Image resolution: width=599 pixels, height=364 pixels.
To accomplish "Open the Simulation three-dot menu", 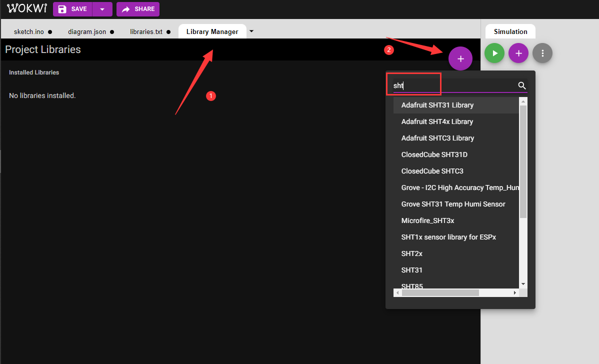I will 542,53.
